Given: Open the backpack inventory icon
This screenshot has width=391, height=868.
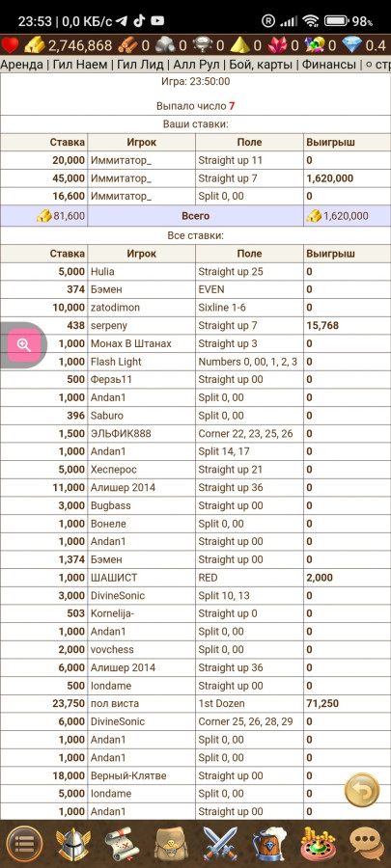Looking at the screenshot, I should [x=171, y=844].
